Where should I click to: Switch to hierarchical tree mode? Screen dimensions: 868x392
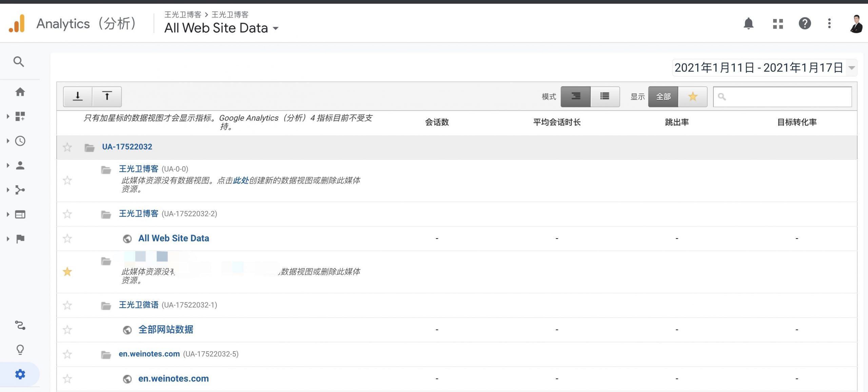point(575,96)
